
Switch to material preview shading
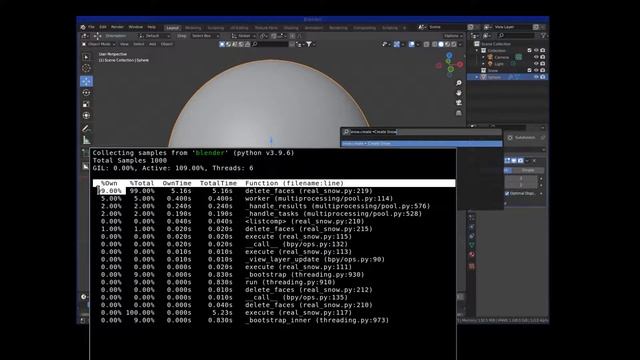(x=447, y=44)
